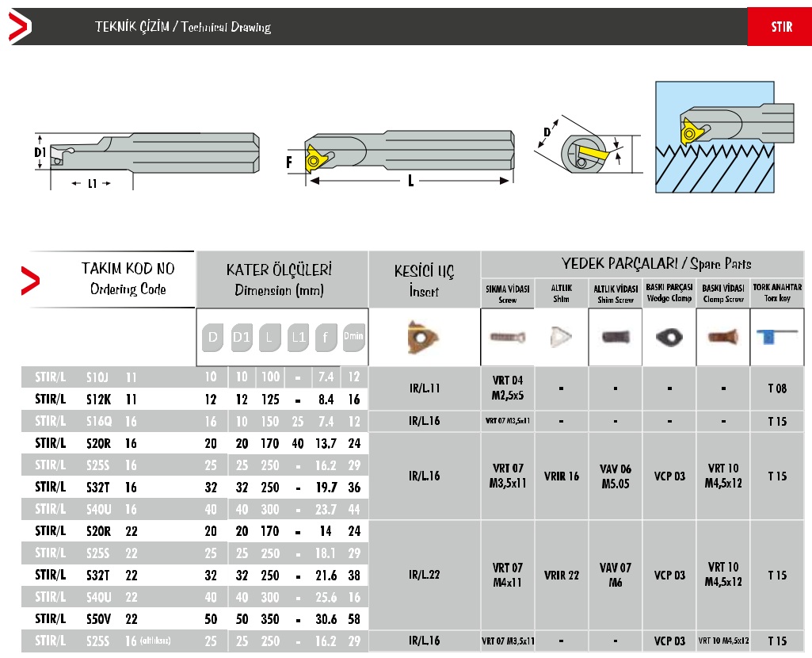Click the IR/L22 insert cell

click(x=425, y=575)
